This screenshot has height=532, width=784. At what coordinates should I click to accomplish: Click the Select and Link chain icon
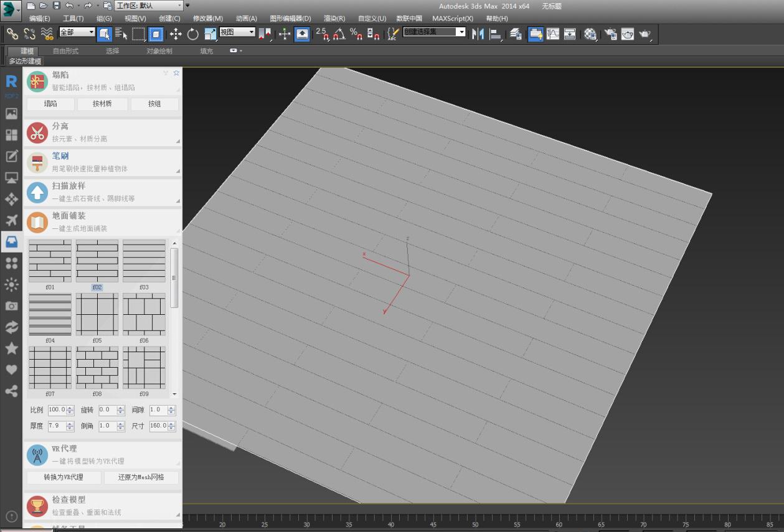(12, 34)
